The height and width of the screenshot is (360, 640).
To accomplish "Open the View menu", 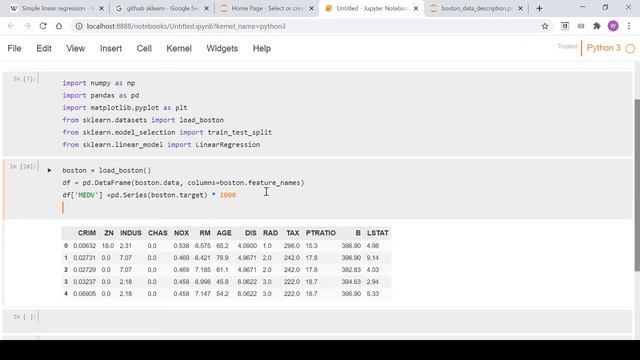I will coord(76,49).
